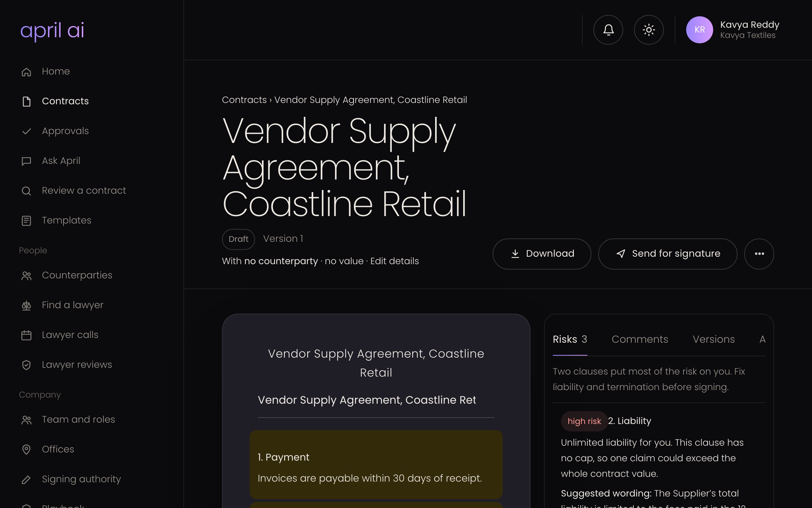Click the april ai logo
Screen dimensions: 812x508
(x=52, y=30)
